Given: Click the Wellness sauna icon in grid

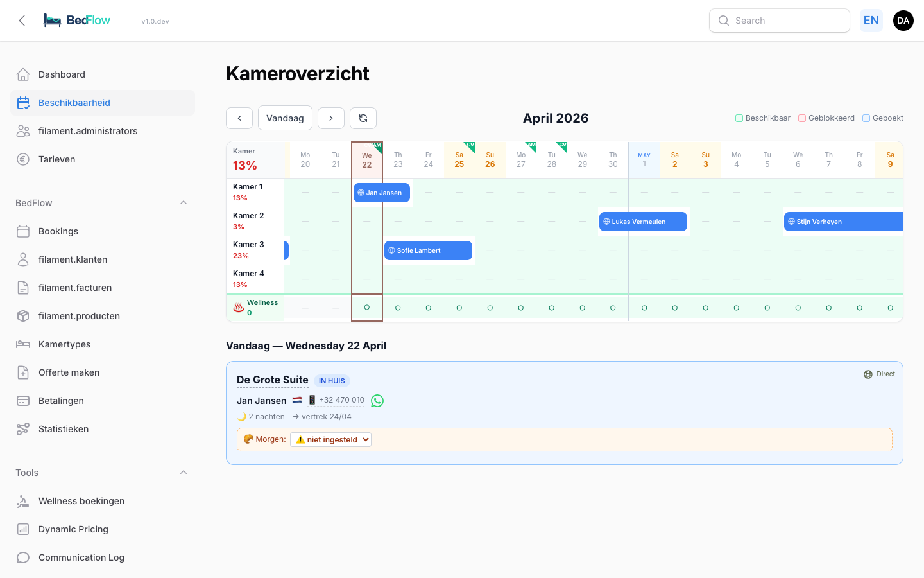Looking at the screenshot, I should pos(239,308).
